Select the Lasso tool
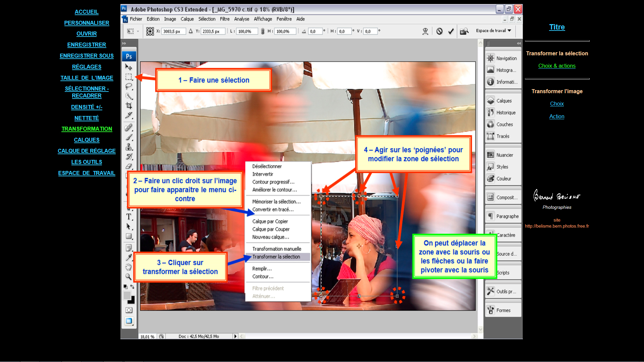The width and height of the screenshot is (644, 362). [129, 86]
